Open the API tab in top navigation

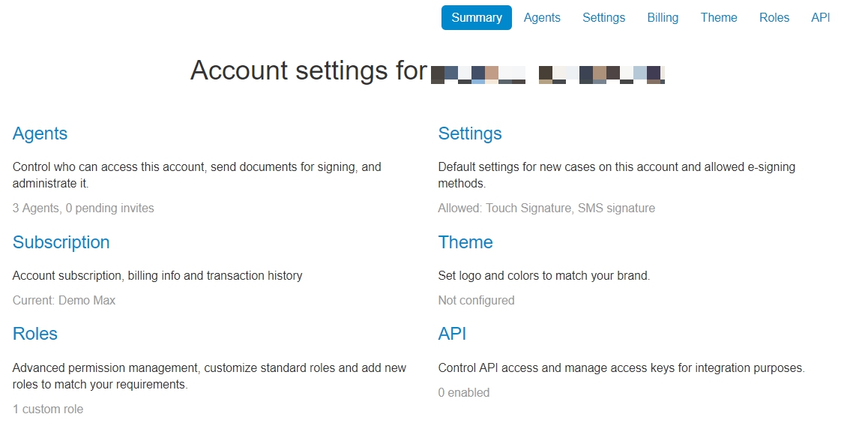point(821,18)
